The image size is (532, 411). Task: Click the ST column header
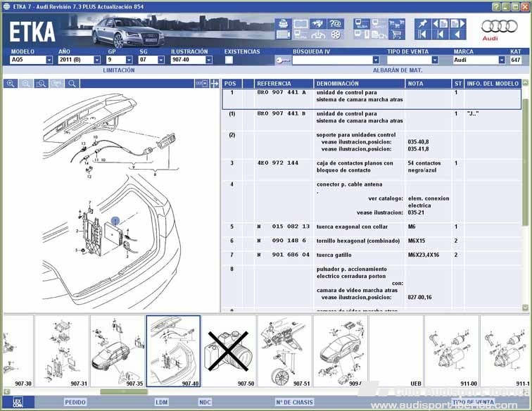click(x=457, y=84)
